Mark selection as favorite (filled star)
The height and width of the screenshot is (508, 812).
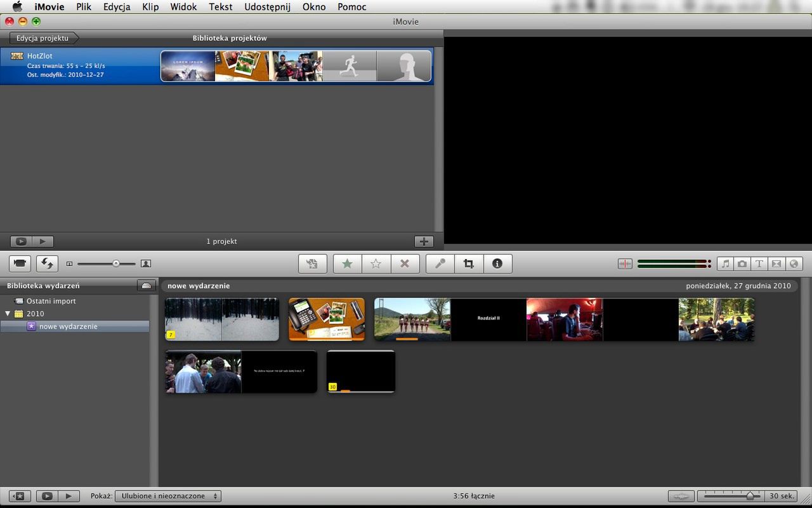tap(348, 264)
